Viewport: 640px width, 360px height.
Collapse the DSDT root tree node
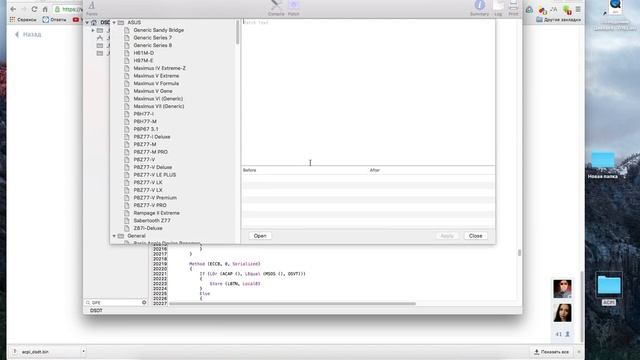coord(87,22)
